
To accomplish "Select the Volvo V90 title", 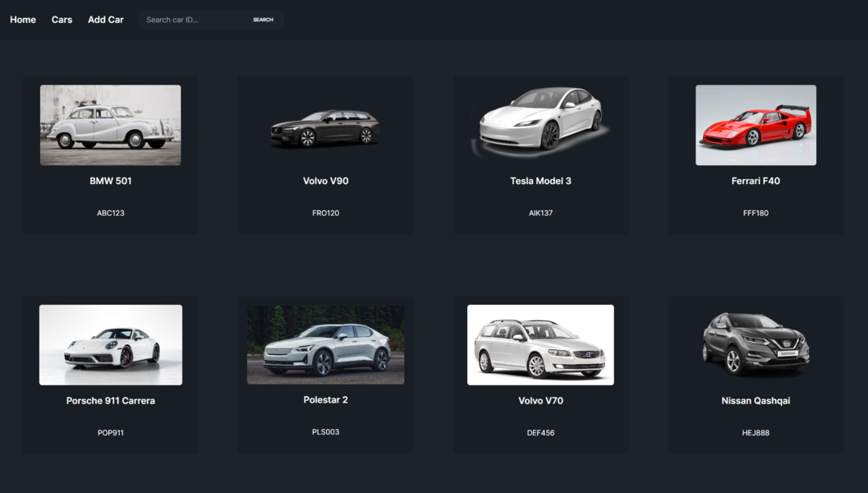I will point(325,181).
